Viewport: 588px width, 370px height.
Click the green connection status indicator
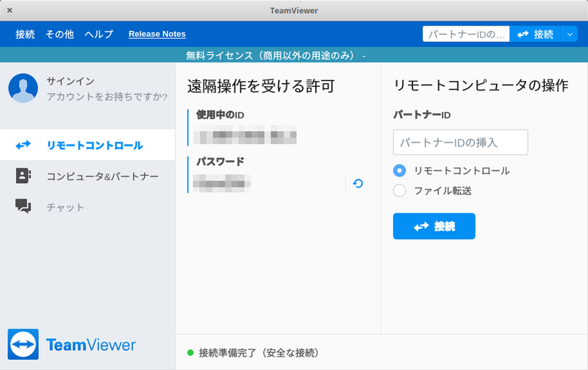pos(190,353)
